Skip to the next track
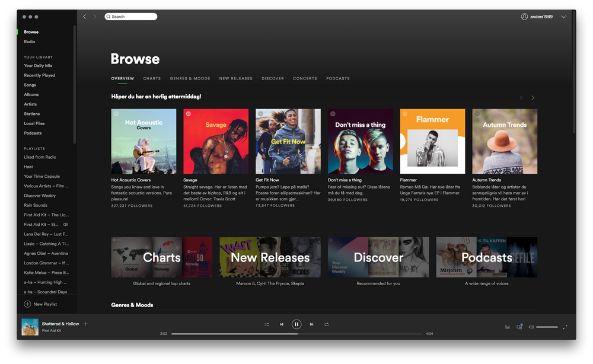The width and height of the screenshot is (593, 364). pos(312,324)
